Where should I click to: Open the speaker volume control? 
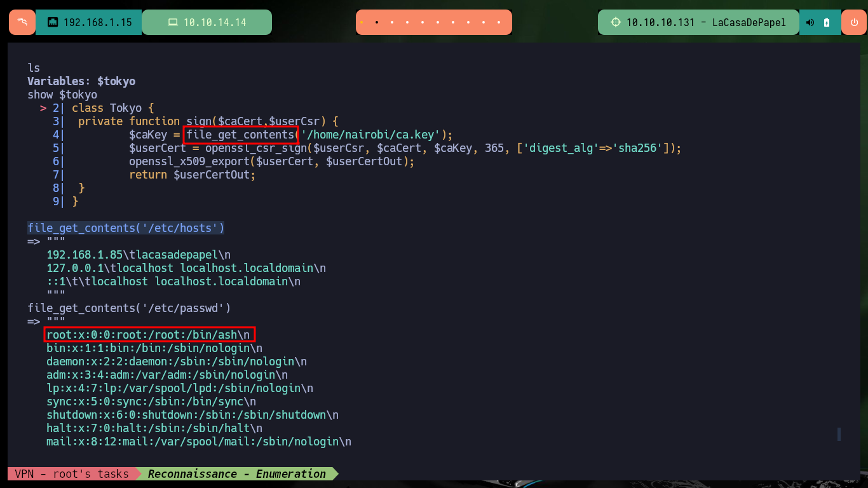[810, 22]
